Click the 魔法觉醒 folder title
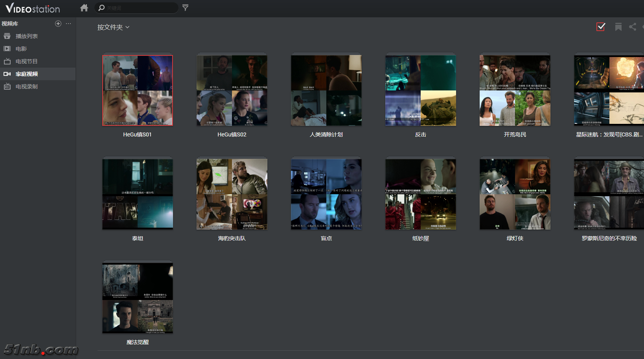 point(137,342)
